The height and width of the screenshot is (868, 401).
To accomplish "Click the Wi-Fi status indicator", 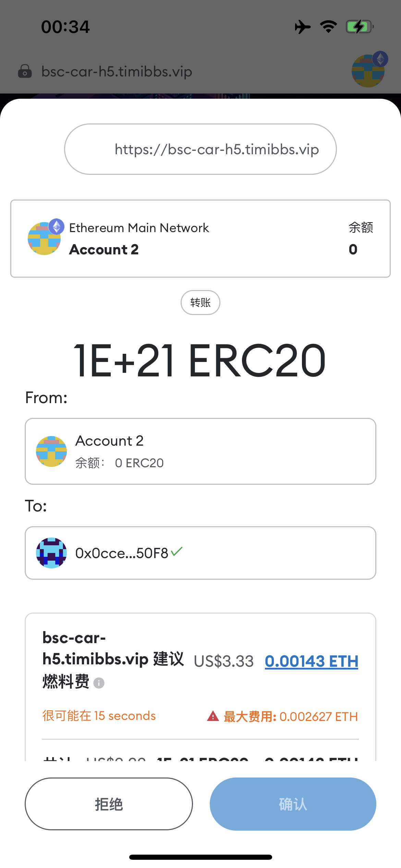I will (x=328, y=26).
